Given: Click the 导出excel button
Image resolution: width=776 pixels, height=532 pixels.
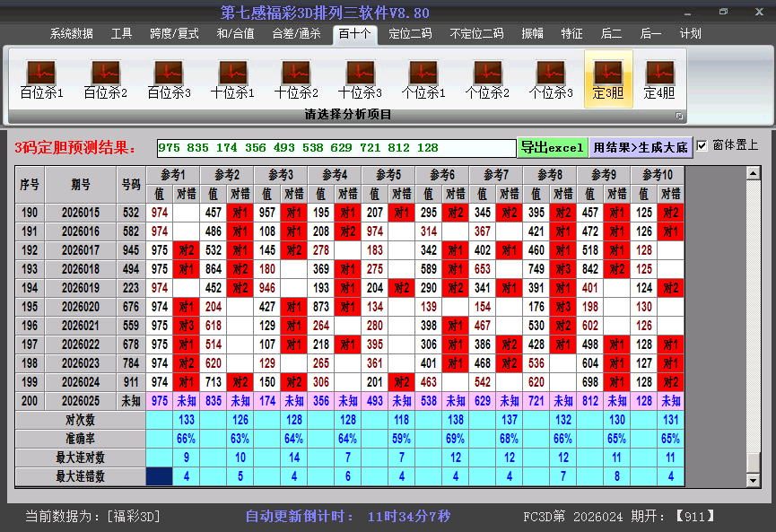Looking at the screenshot, I should point(552,147).
